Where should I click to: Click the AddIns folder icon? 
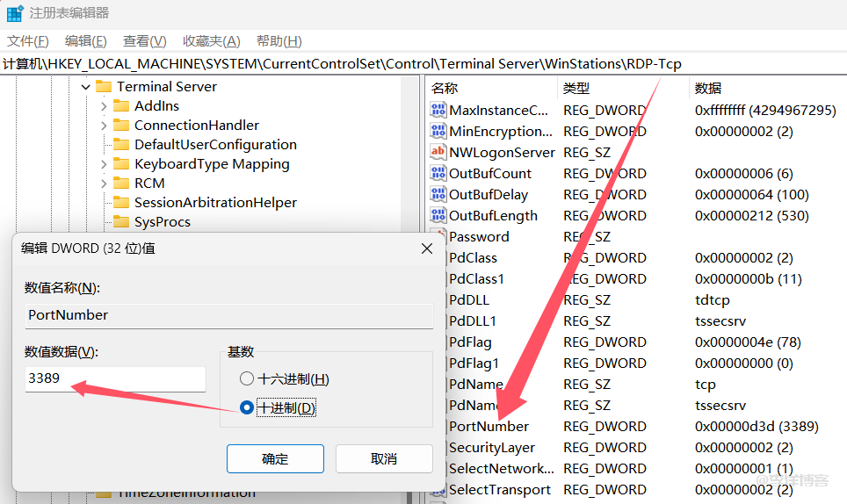pyautogui.click(x=121, y=106)
